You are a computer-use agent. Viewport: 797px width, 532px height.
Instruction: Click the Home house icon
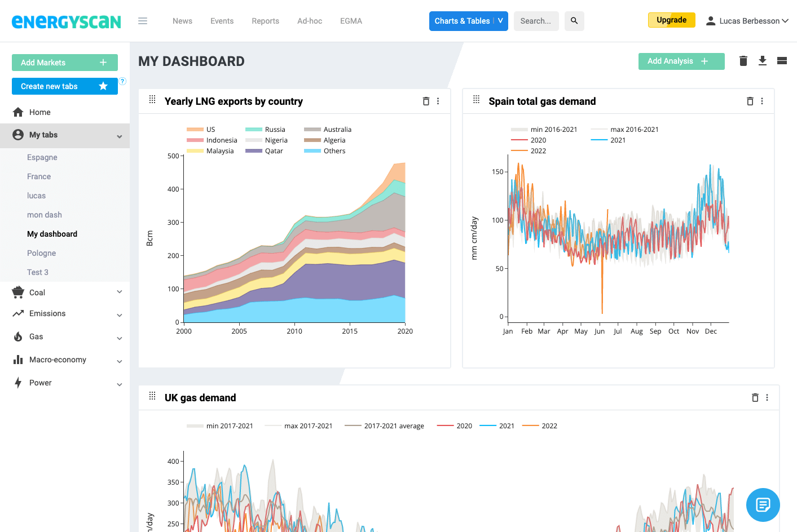(18, 112)
